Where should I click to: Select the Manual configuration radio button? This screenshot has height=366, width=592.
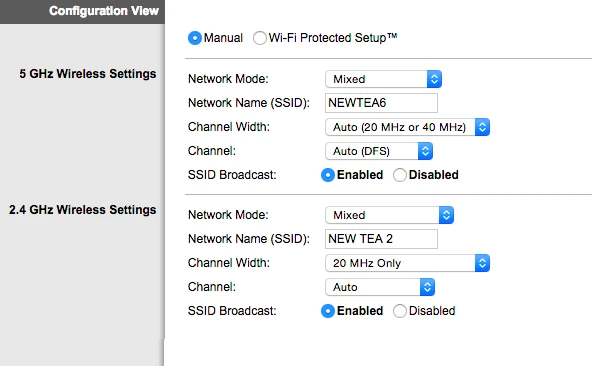click(195, 38)
